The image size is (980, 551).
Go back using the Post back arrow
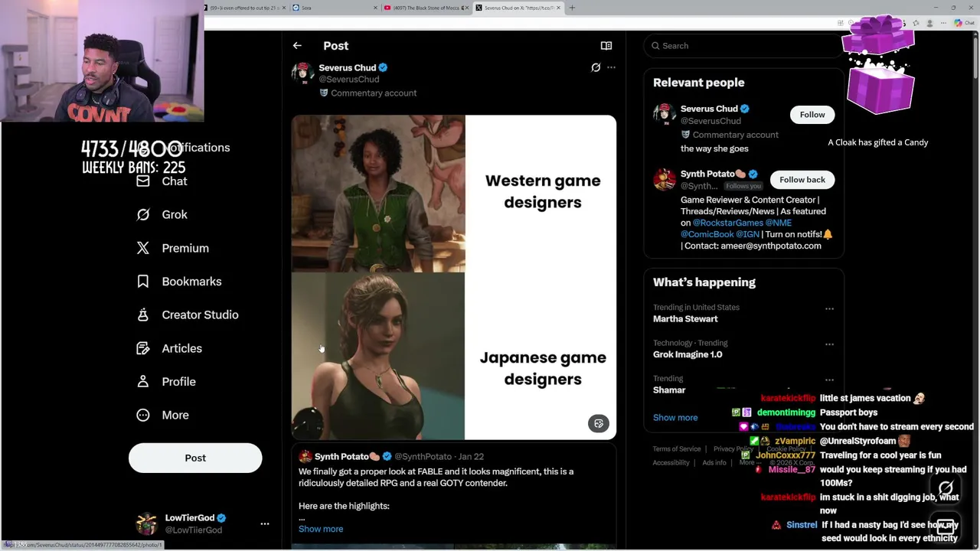297,46
